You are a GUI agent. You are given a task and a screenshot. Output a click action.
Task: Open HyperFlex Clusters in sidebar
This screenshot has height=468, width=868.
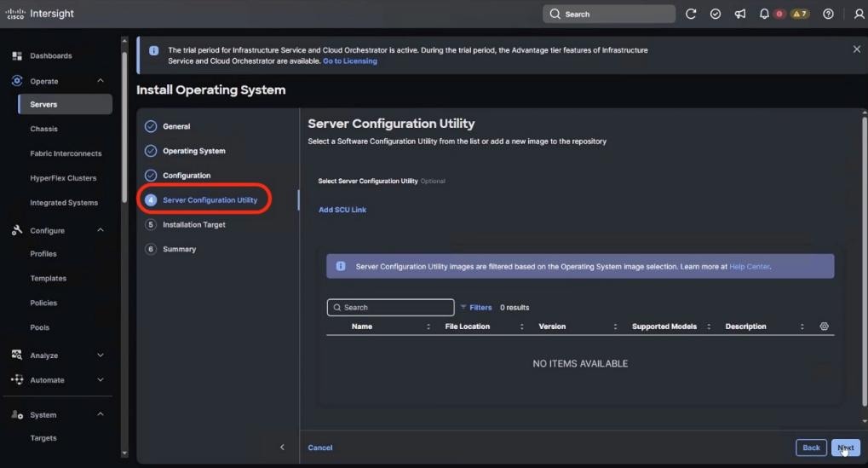click(63, 178)
